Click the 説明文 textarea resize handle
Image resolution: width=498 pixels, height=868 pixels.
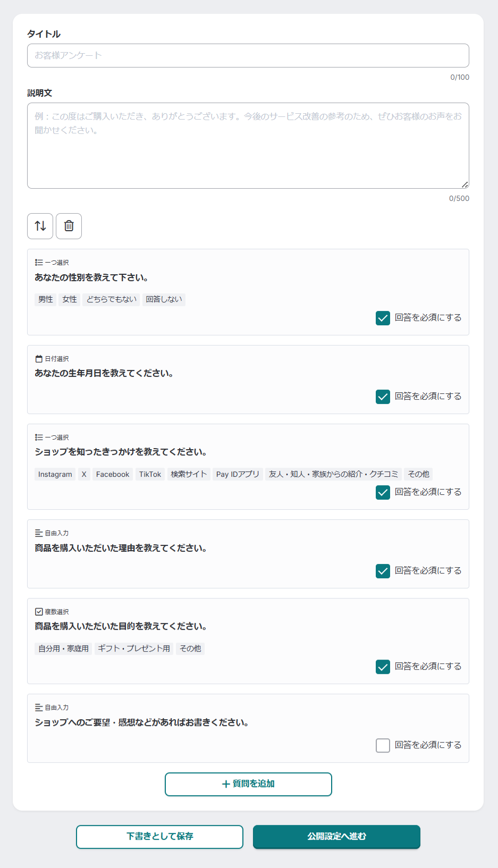[x=465, y=184]
